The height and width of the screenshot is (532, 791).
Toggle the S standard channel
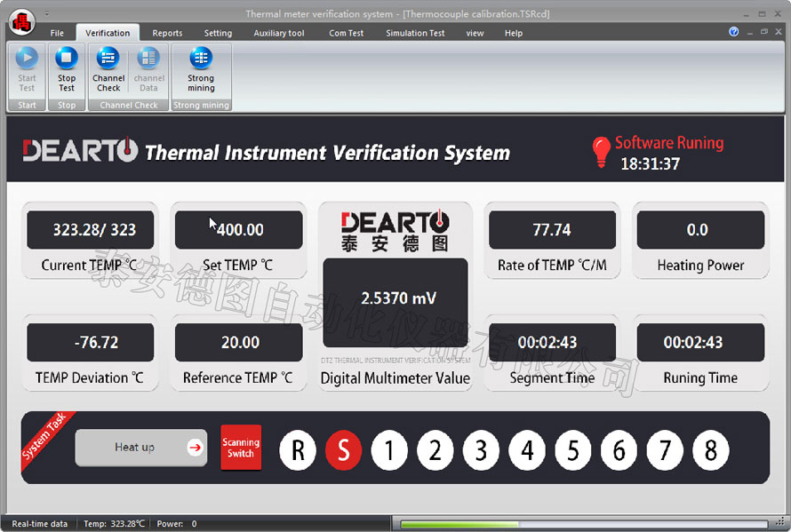343,450
